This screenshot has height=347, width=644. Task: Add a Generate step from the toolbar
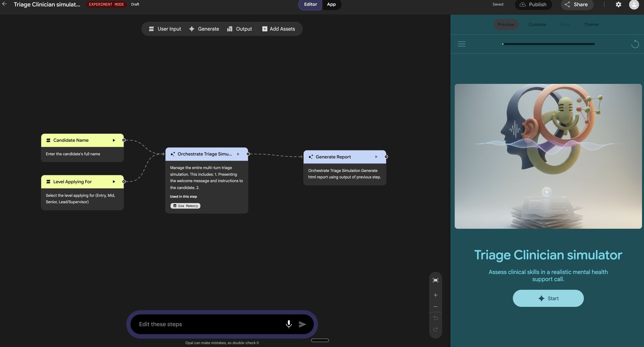tap(204, 29)
